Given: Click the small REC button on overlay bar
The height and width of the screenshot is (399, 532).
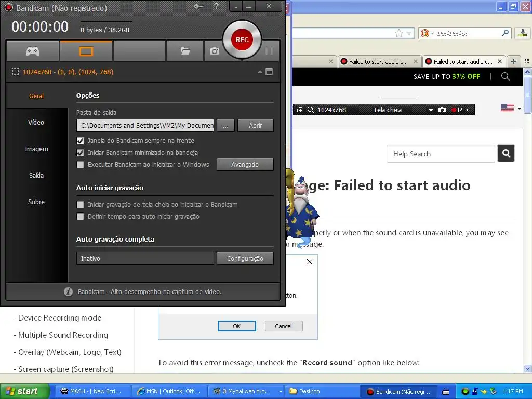Looking at the screenshot, I should [x=461, y=110].
